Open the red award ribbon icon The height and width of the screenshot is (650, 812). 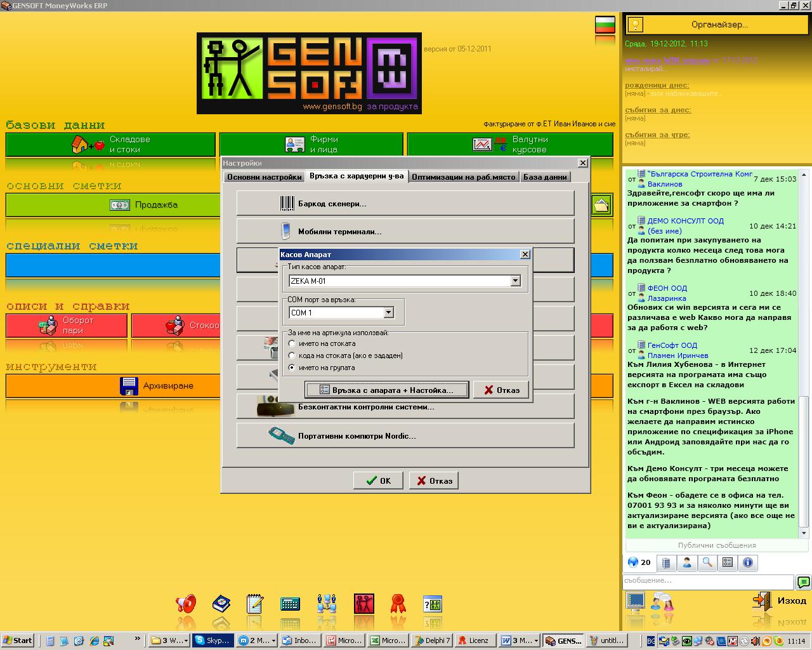point(398,603)
